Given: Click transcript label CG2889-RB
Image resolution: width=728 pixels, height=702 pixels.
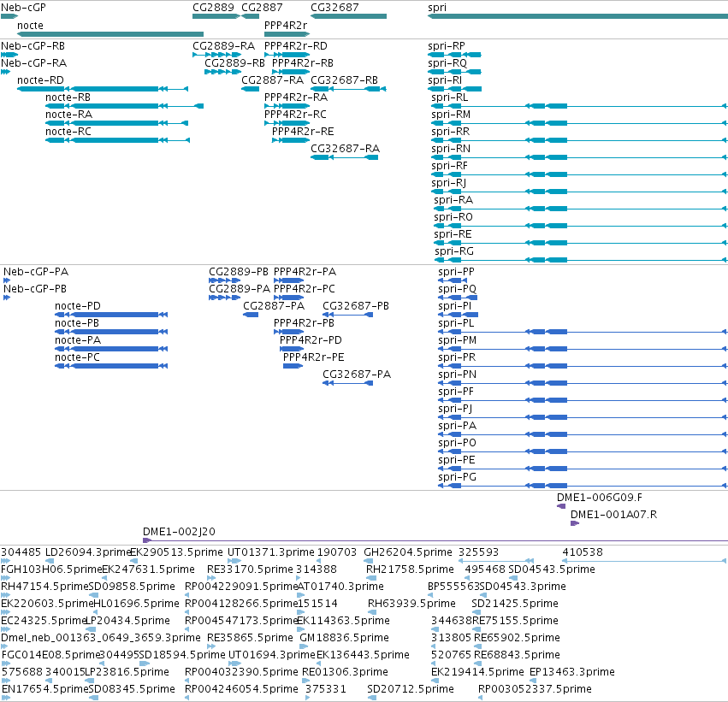Looking at the screenshot, I should [235, 63].
